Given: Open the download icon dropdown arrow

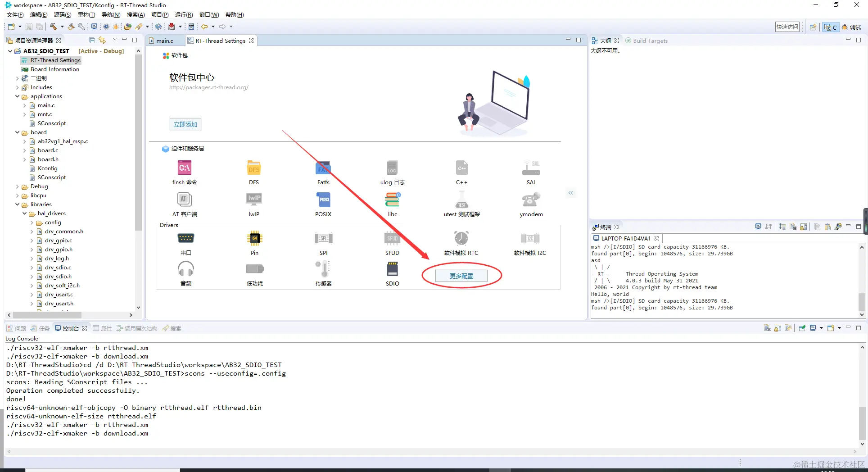Looking at the screenshot, I should click(x=180, y=27).
